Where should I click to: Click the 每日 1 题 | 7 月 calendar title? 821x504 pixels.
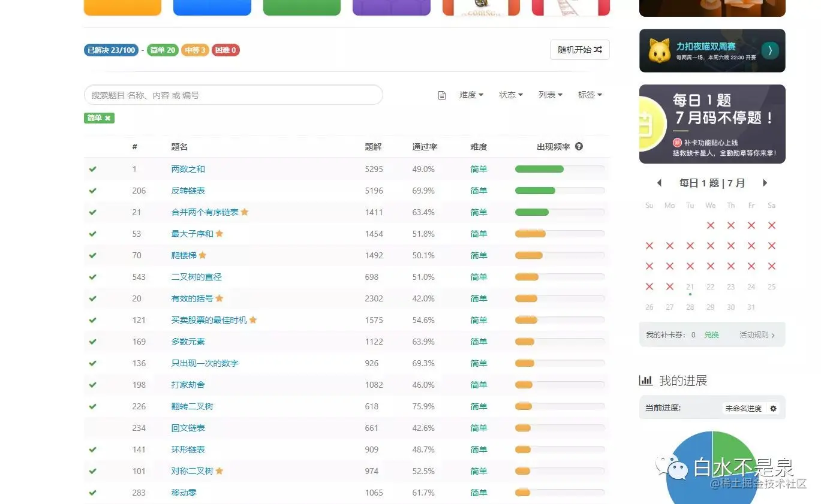coord(712,183)
